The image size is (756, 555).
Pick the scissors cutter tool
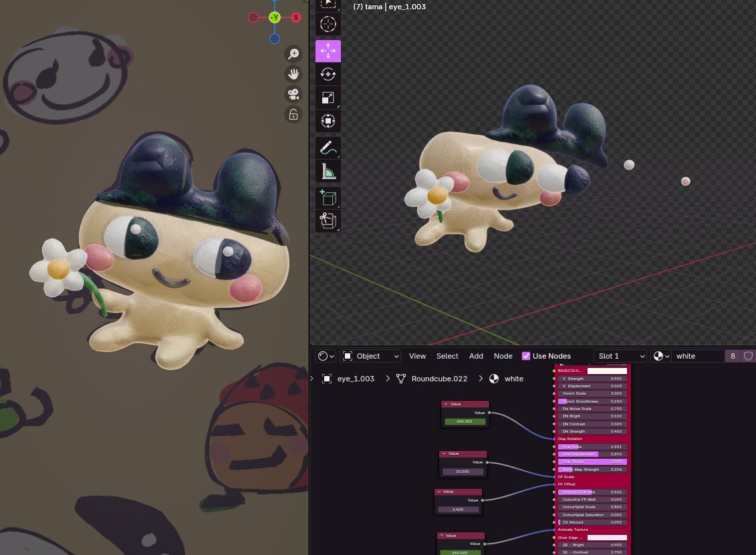(328, 221)
